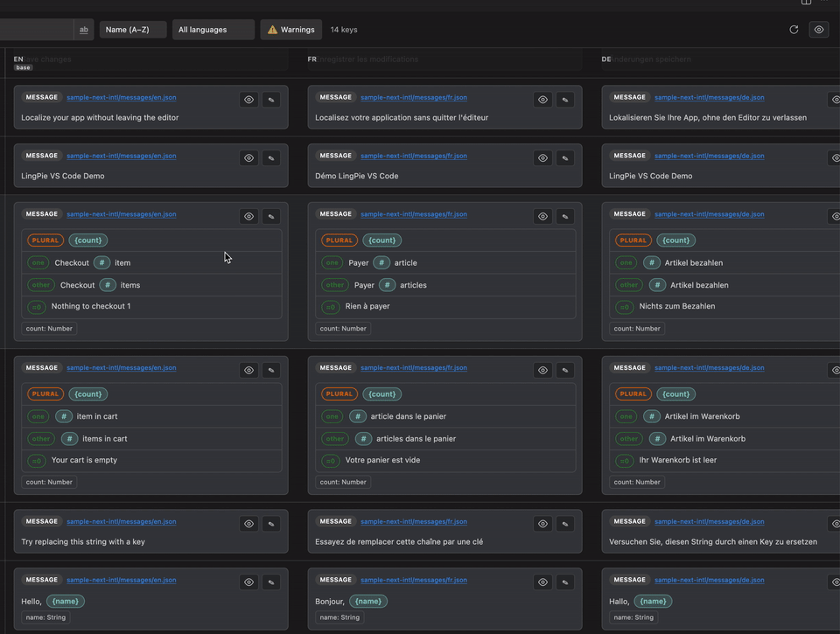840x634 pixels.
Task: Preview the French 'Localisez votre application' message
Action: 542,100
